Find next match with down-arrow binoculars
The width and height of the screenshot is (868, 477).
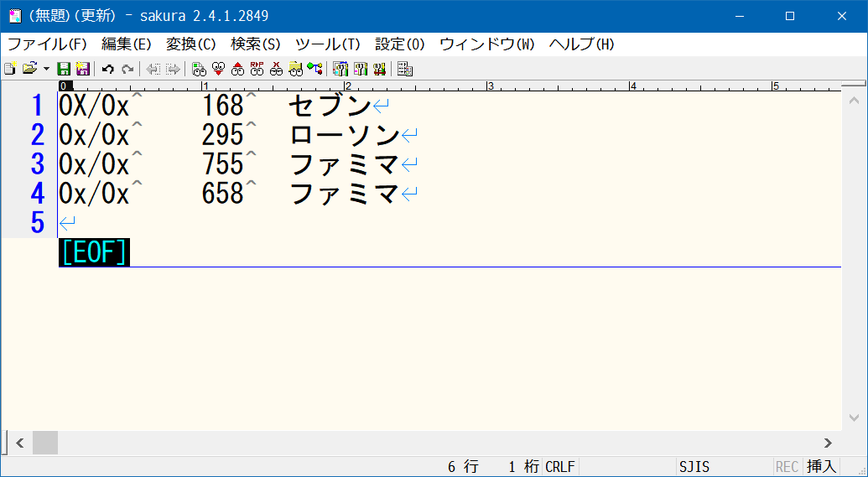218,69
